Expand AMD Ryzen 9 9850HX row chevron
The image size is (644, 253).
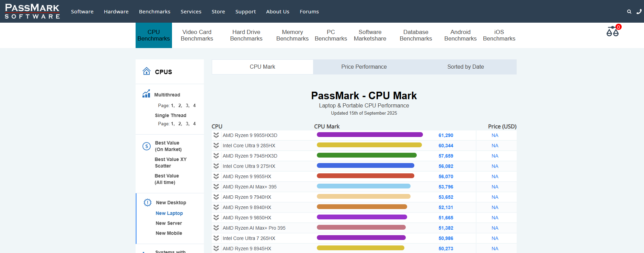[x=216, y=218]
